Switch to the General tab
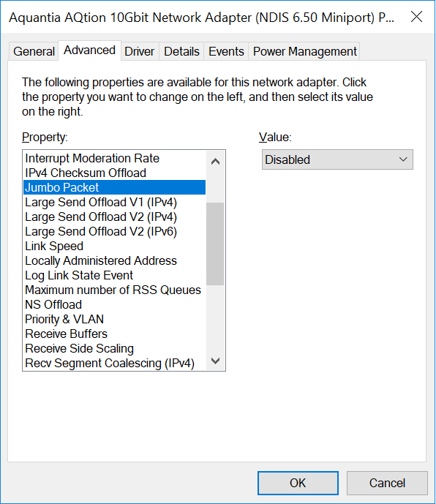The width and height of the screenshot is (436, 504). click(x=34, y=51)
